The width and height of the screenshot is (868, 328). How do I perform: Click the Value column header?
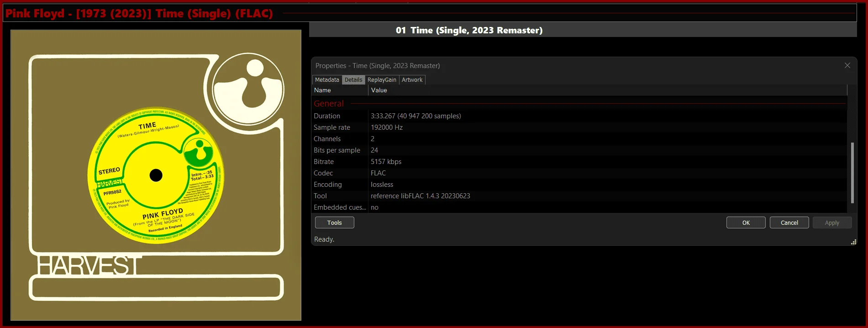tap(607, 90)
